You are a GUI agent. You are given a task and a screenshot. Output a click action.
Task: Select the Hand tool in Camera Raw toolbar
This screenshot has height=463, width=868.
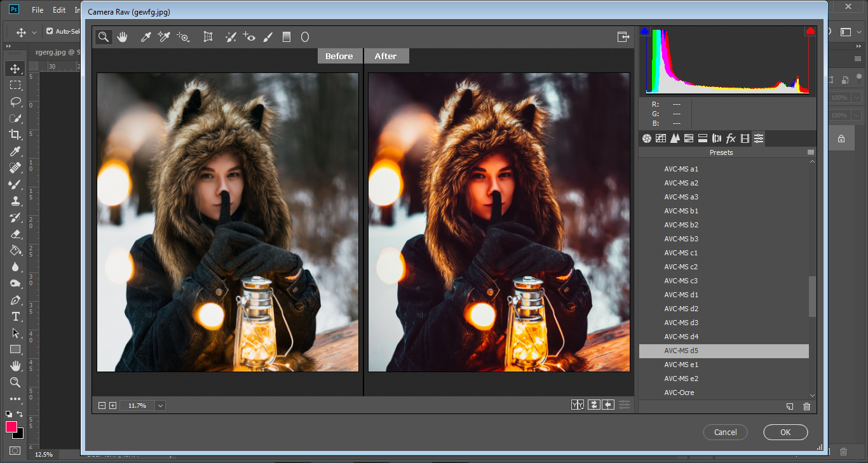tap(122, 37)
